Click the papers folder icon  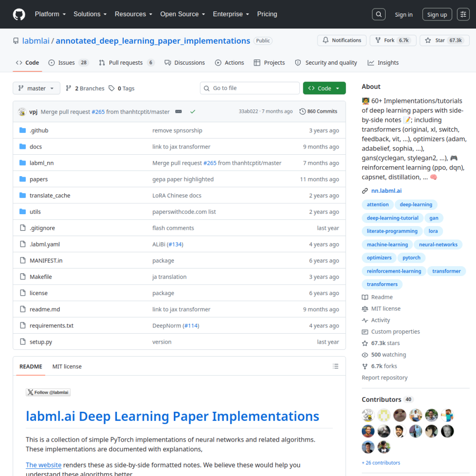[x=22, y=179]
